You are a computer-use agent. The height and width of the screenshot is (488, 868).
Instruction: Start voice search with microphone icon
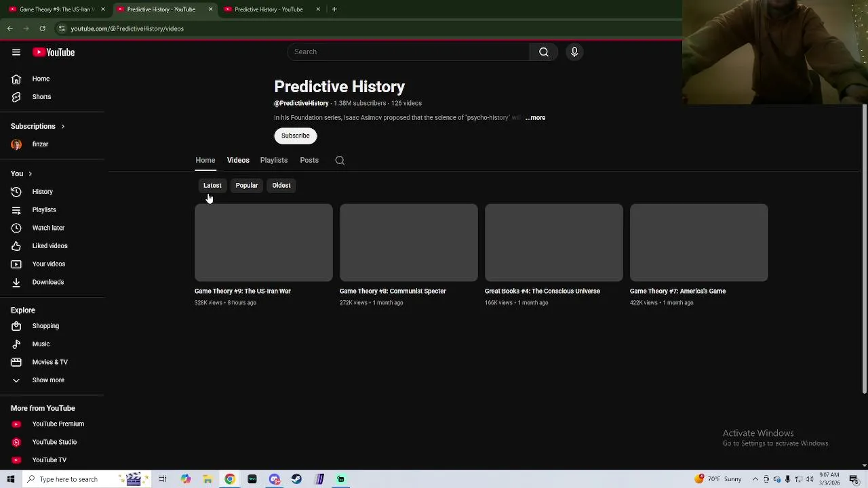(x=574, y=52)
